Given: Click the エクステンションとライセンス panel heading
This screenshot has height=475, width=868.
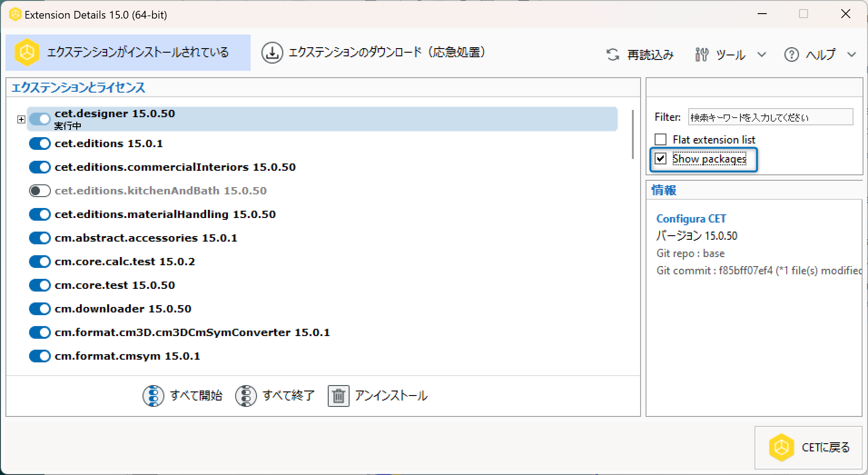Looking at the screenshot, I should (78, 87).
